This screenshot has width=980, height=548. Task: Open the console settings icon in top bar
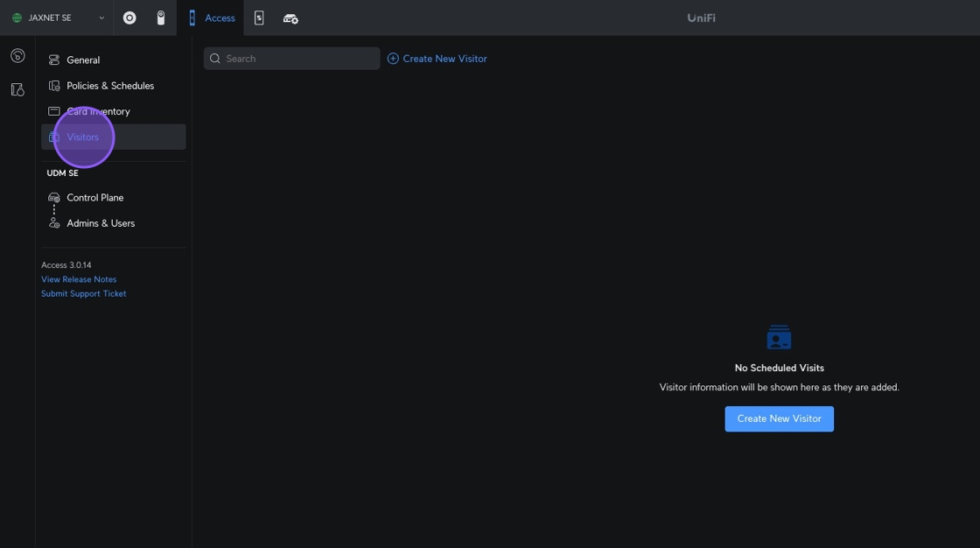290,18
